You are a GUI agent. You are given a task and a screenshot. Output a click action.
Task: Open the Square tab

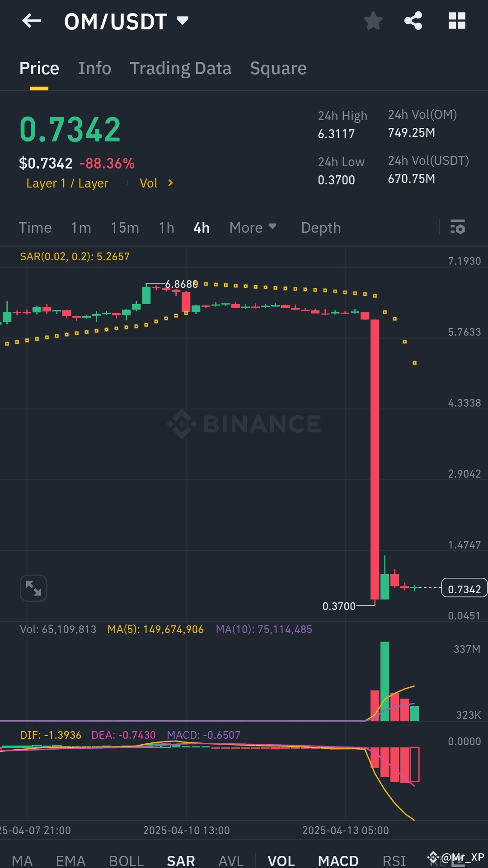pos(278,68)
